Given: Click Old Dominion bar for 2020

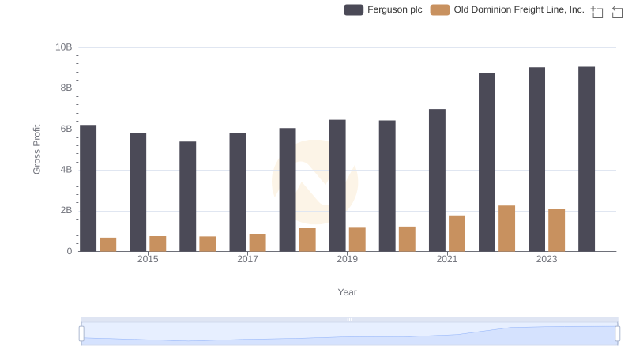Looking at the screenshot, I should point(407,239).
